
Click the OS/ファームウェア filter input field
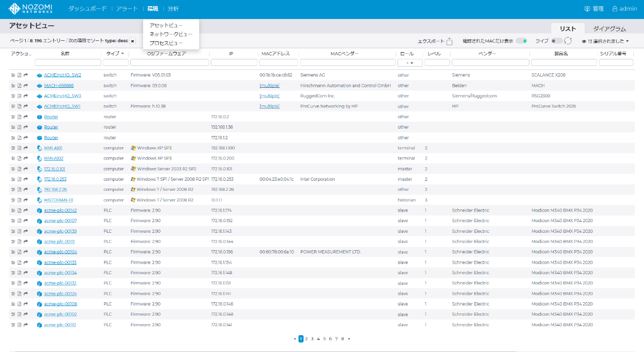(169, 63)
